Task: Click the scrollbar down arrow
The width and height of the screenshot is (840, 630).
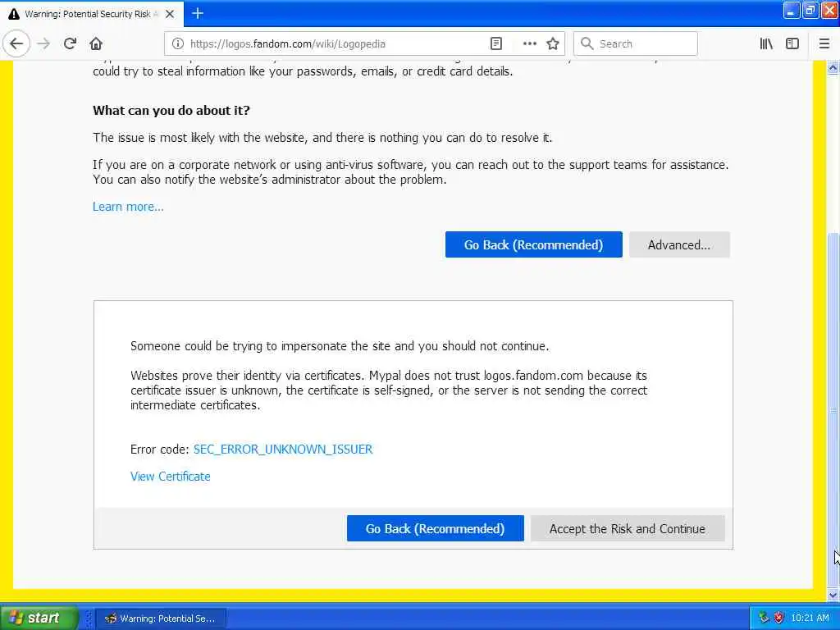Action: coord(833,595)
